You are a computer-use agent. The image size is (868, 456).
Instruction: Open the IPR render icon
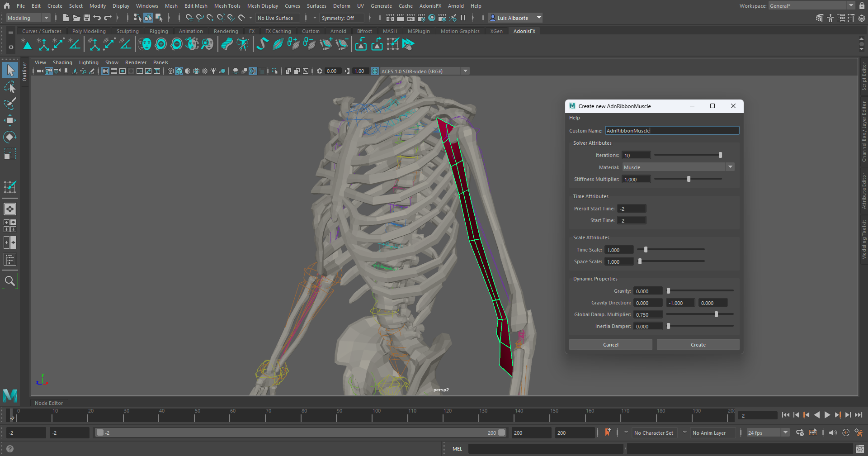point(410,18)
